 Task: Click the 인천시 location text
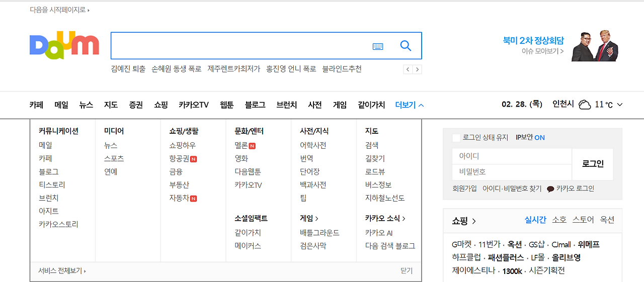[x=563, y=104]
